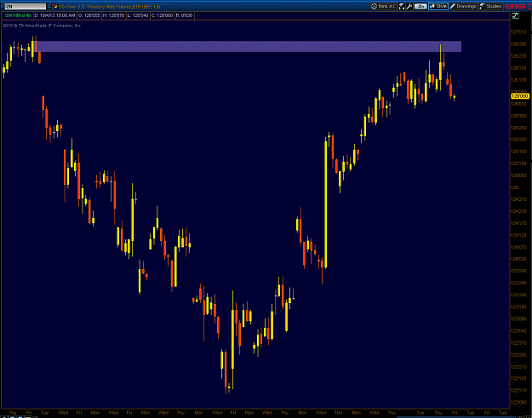Click the symbol entry field showing /ZN
This screenshot has height=418, width=532.
[x=25, y=7]
